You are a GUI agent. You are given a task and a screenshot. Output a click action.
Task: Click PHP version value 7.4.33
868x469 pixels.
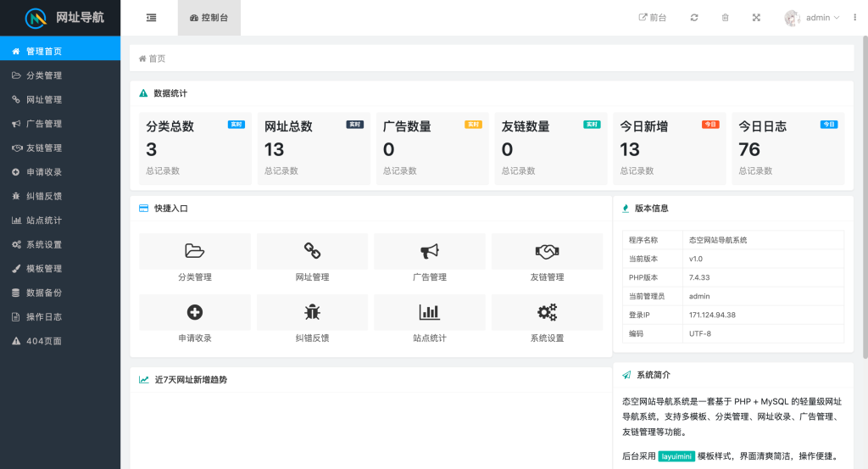(x=699, y=277)
